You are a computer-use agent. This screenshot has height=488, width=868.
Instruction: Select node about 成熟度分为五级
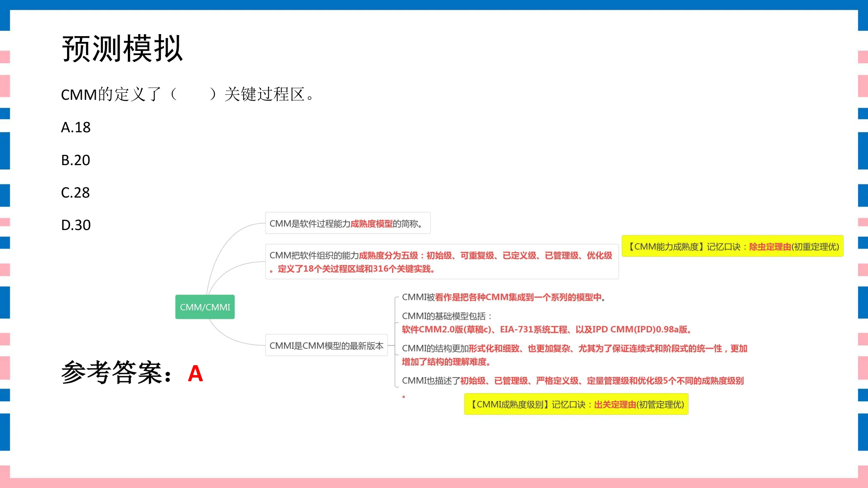[x=442, y=262]
